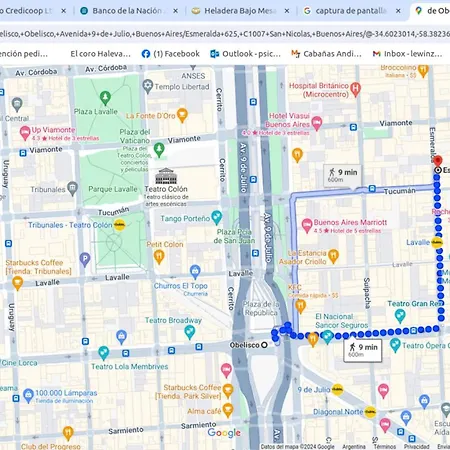
Task: Open the La Fonte D'Oro restaurant pin
Action: (182, 115)
